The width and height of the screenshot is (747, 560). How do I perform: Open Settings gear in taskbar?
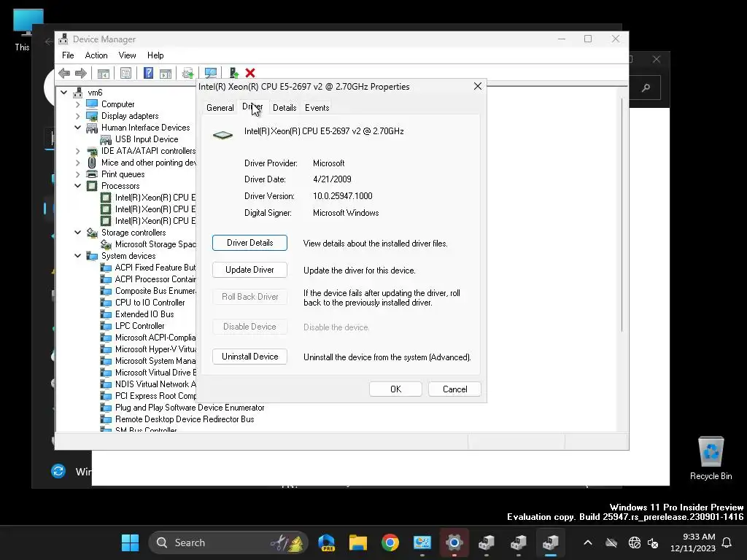[454, 542]
